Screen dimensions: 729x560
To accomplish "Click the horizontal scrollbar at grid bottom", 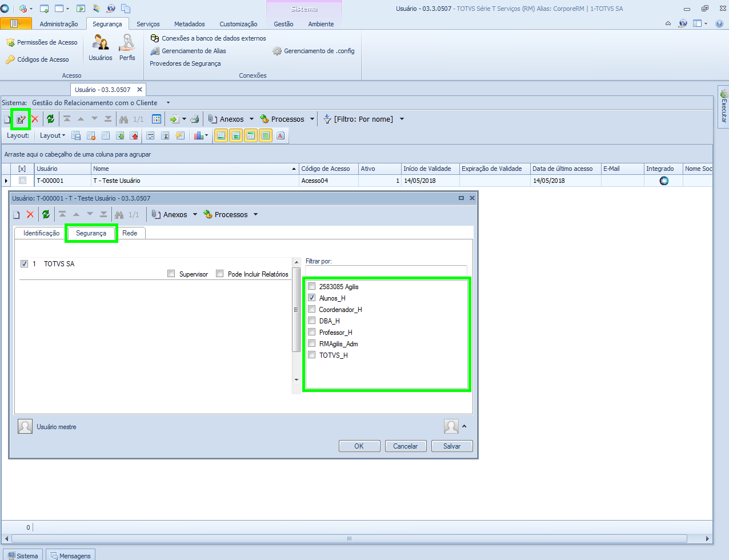I will (349, 538).
